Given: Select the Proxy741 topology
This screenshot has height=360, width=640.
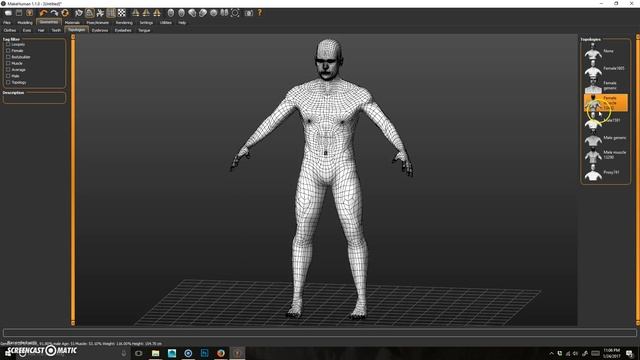Looking at the screenshot, I should (606, 173).
